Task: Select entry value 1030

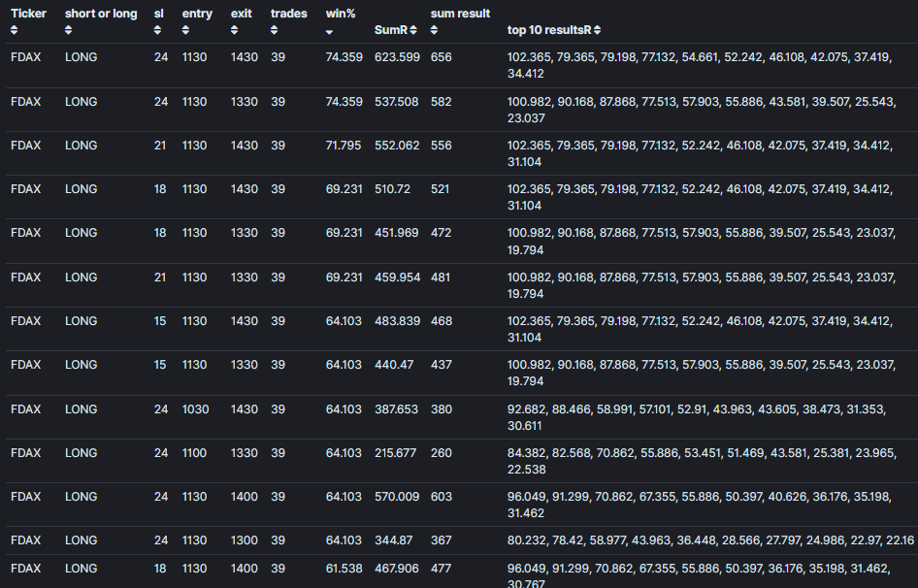Action: point(195,409)
